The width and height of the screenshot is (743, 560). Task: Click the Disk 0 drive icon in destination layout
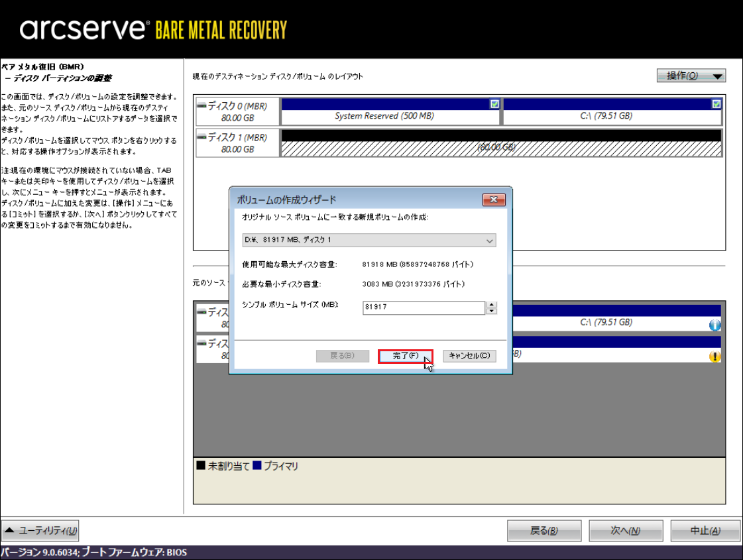click(201, 106)
